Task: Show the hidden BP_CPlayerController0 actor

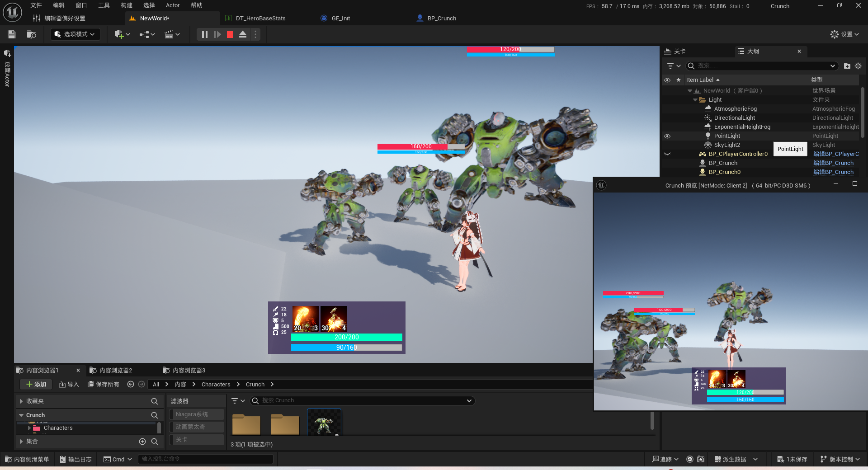Action: pyautogui.click(x=667, y=154)
